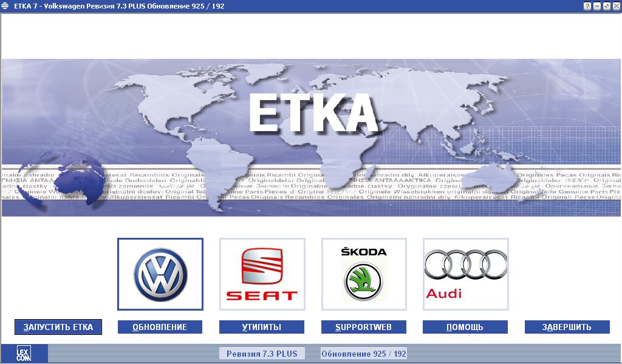This screenshot has height=364, width=622.
Task: Click the 'Ревизия 7.3 PLUS' status text
Action: 262,354
